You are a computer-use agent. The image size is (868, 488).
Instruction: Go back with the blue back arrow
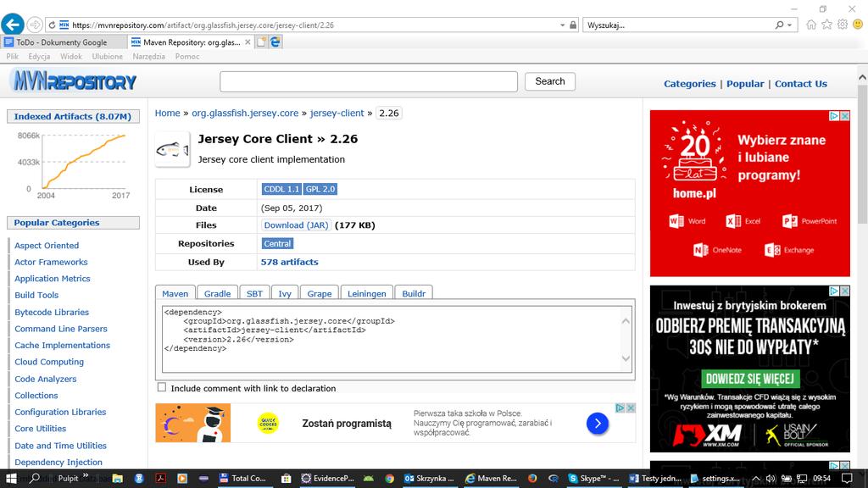(12, 25)
